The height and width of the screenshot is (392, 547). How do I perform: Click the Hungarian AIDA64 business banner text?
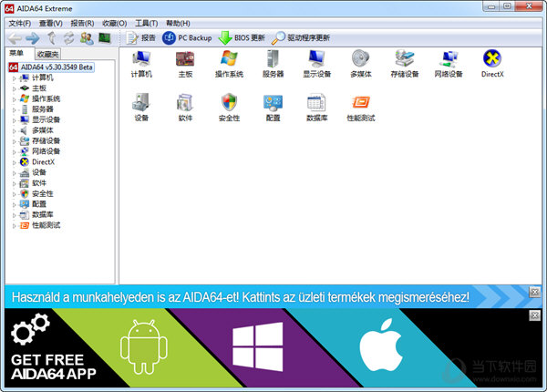241,297
